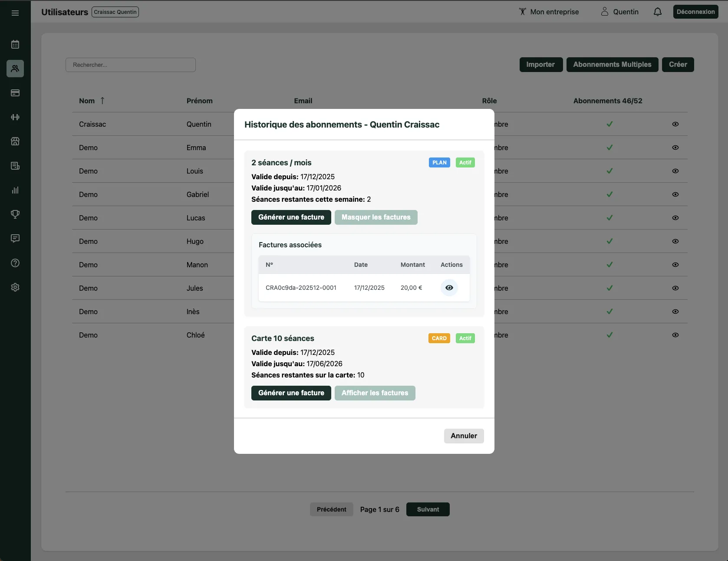
Task: Open the credit card icon in the sidebar
Action: 15,93
